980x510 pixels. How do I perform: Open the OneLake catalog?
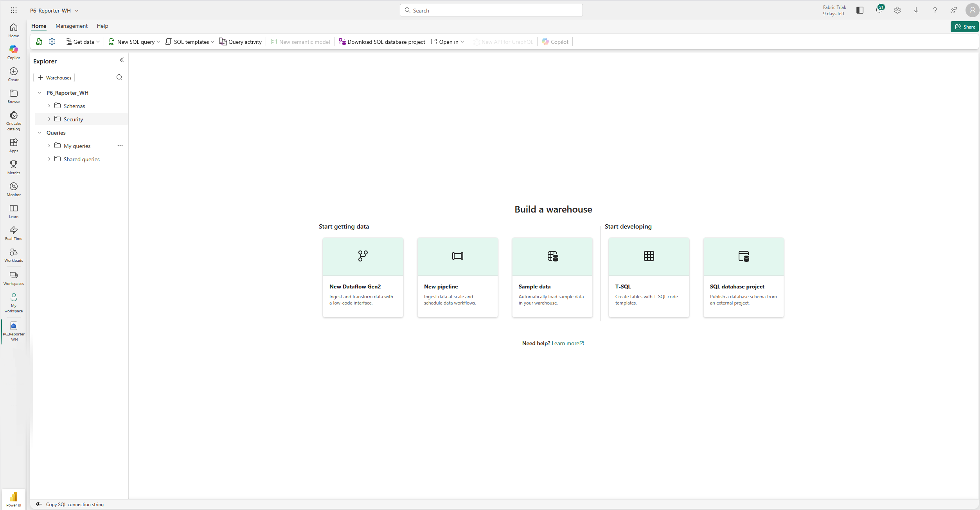[x=13, y=120]
